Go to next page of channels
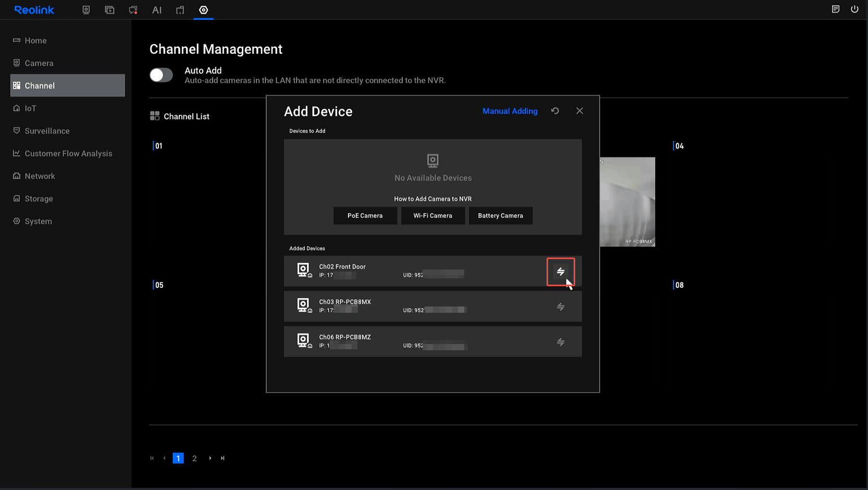Image resolution: width=868 pixels, height=490 pixels. [210, 458]
